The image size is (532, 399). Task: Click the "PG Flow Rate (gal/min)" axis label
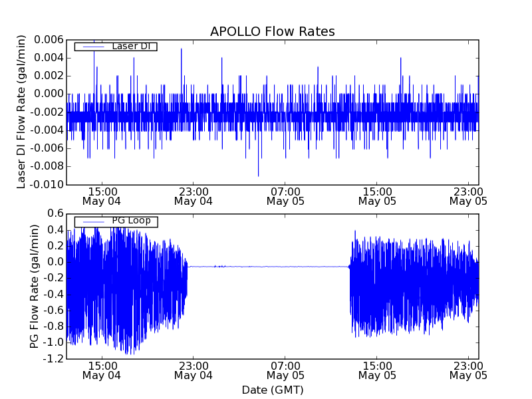point(35,286)
